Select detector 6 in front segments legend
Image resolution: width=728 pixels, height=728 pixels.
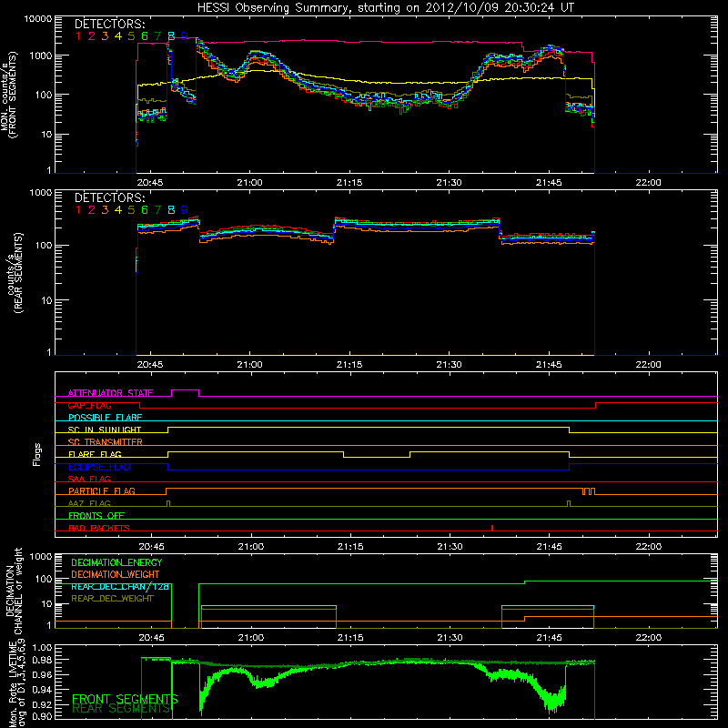(145, 35)
